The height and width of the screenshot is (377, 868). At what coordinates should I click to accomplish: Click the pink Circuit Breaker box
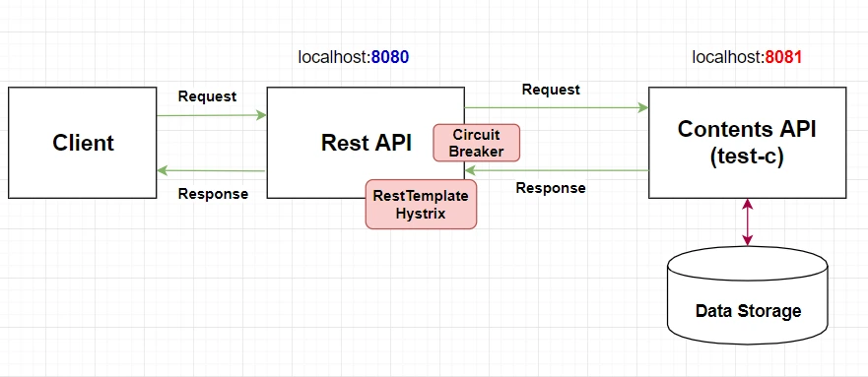point(476,143)
